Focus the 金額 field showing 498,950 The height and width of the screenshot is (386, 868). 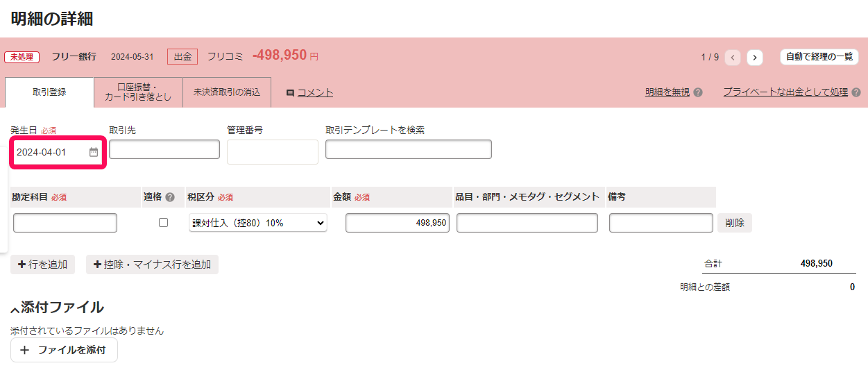tap(398, 223)
